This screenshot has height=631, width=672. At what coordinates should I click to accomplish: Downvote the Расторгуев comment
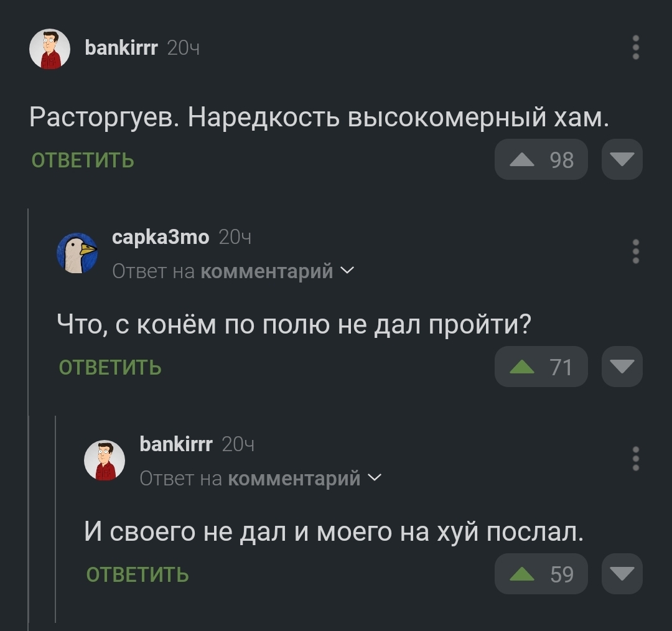[x=622, y=159]
